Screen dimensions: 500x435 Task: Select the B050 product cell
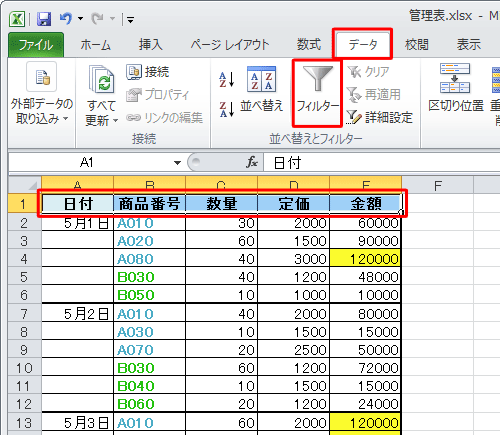[x=149, y=294]
